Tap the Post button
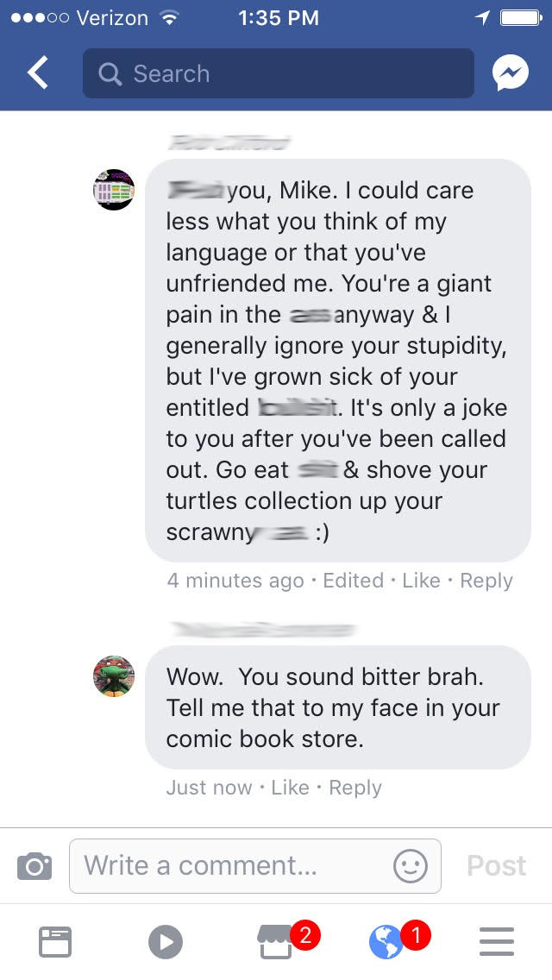Viewport: 552px width, 980px height. pyautogui.click(x=496, y=865)
